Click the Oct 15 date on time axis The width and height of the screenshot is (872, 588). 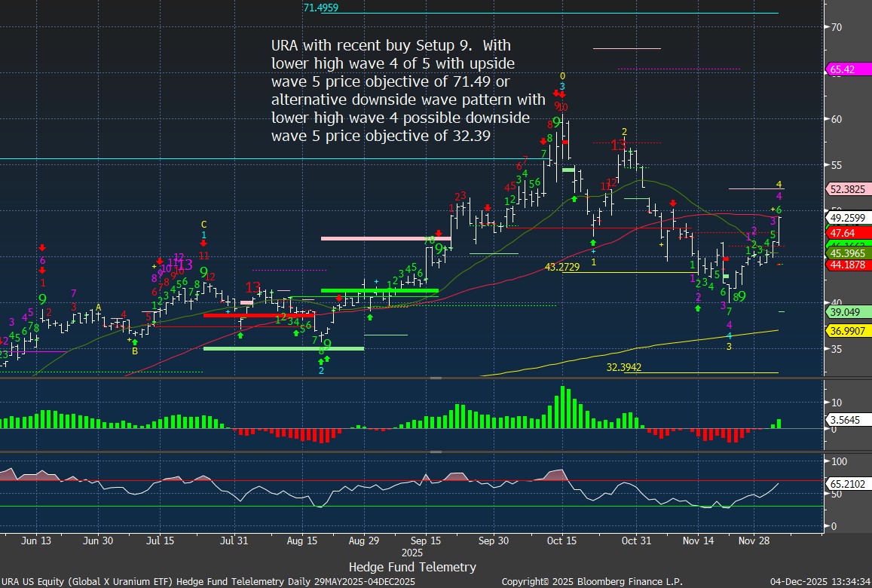(x=561, y=541)
